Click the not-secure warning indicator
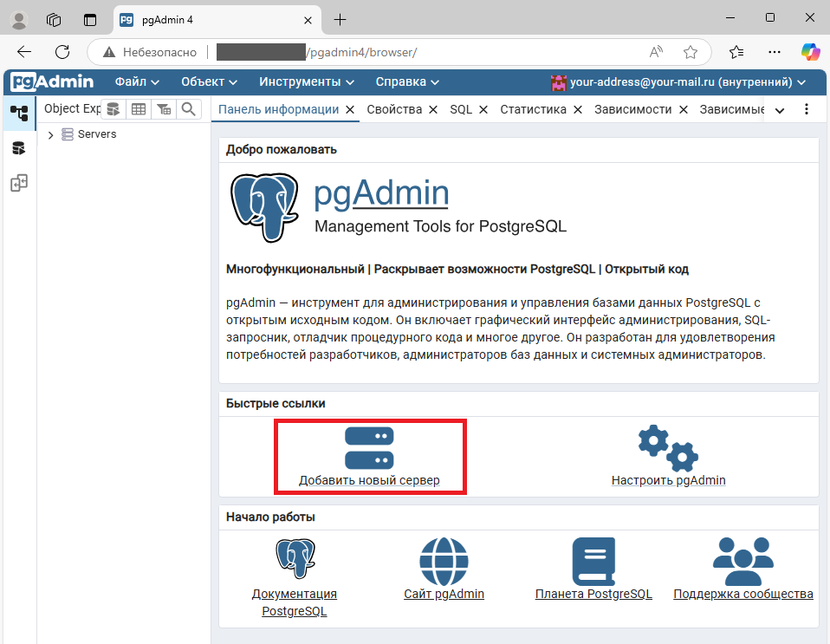Image resolution: width=830 pixels, height=644 pixels. (150, 52)
